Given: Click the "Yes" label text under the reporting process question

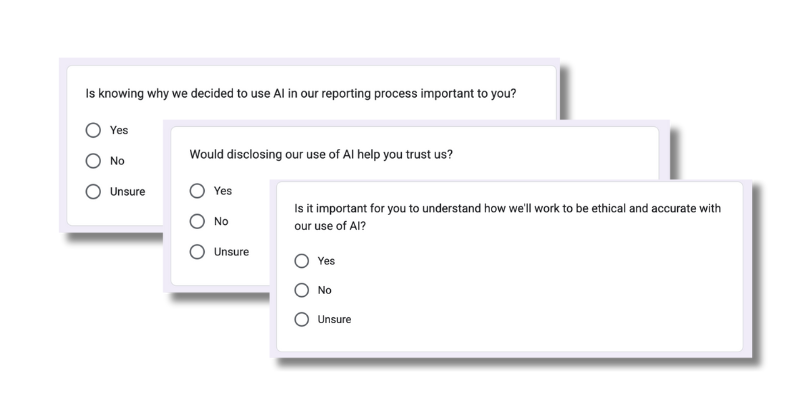Looking at the screenshot, I should tap(119, 130).
